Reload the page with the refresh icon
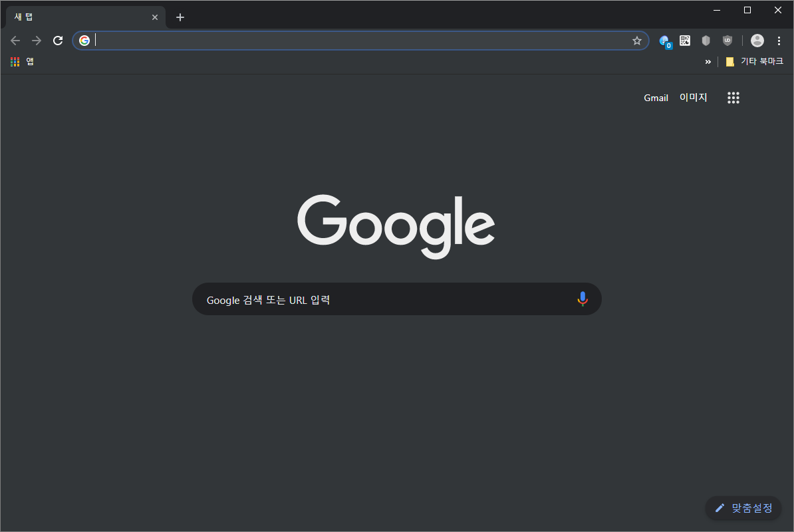The image size is (794, 532). pos(58,41)
